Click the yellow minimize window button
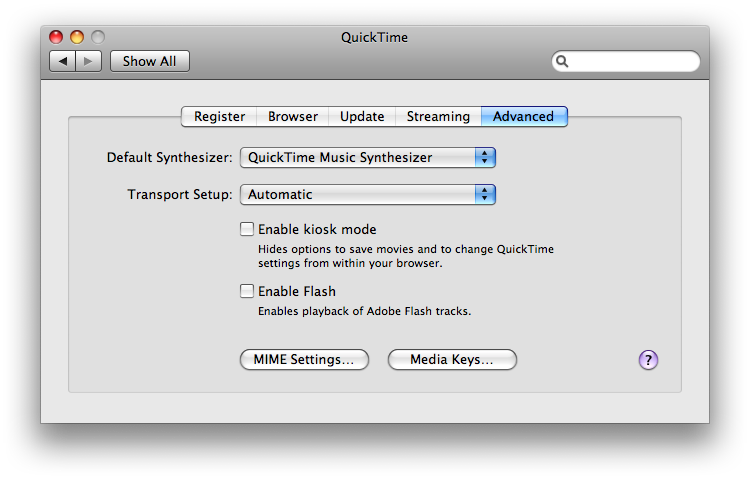 (77, 37)
